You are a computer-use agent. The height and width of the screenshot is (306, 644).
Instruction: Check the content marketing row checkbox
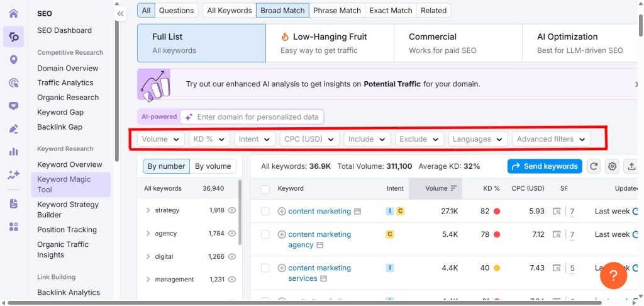(x=265, y=212)
